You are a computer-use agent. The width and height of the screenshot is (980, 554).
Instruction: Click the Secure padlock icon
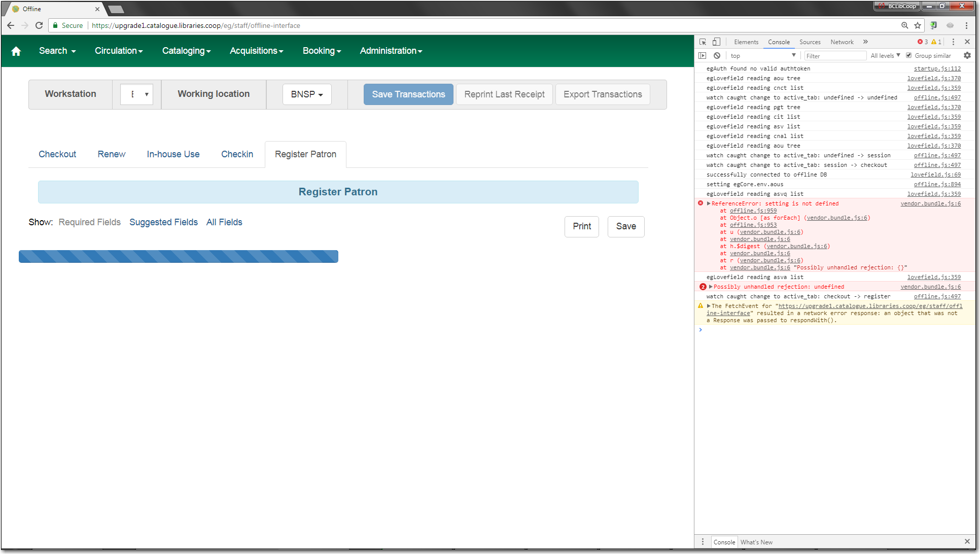[x=56, y=25]
